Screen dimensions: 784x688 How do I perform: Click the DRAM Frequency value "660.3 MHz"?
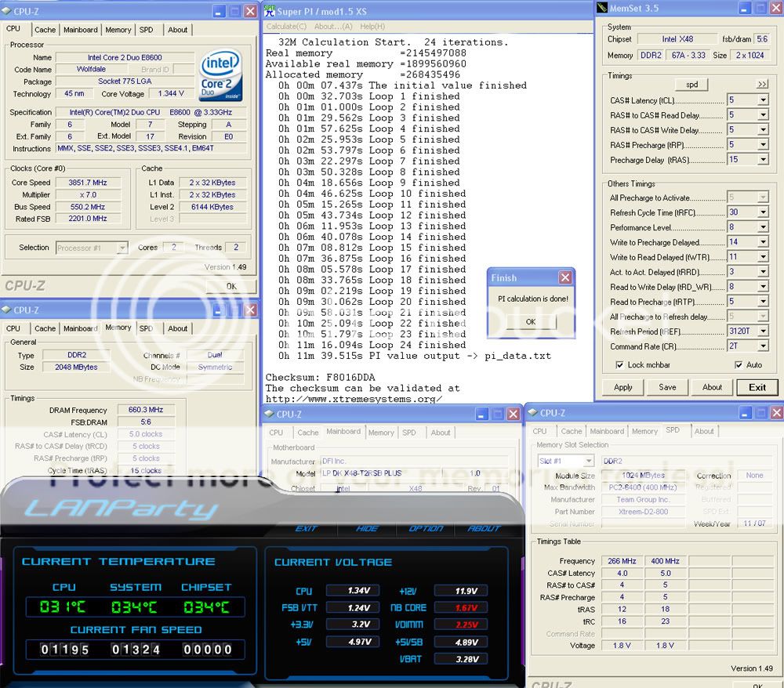point(146,410)
